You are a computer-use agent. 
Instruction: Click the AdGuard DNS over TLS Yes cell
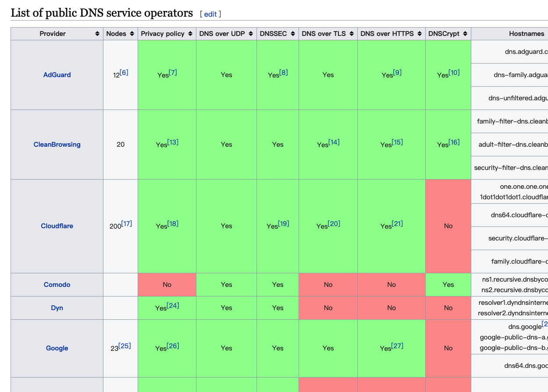tap(328, 75)
